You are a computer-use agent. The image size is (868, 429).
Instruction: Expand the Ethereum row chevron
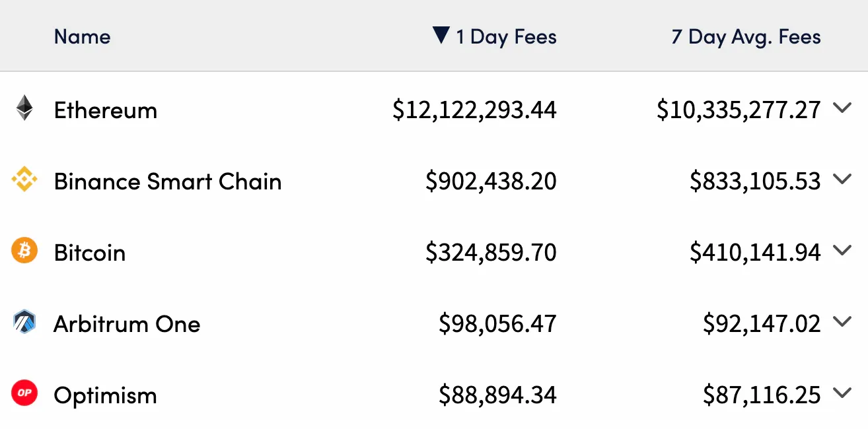tap(842, 108)
